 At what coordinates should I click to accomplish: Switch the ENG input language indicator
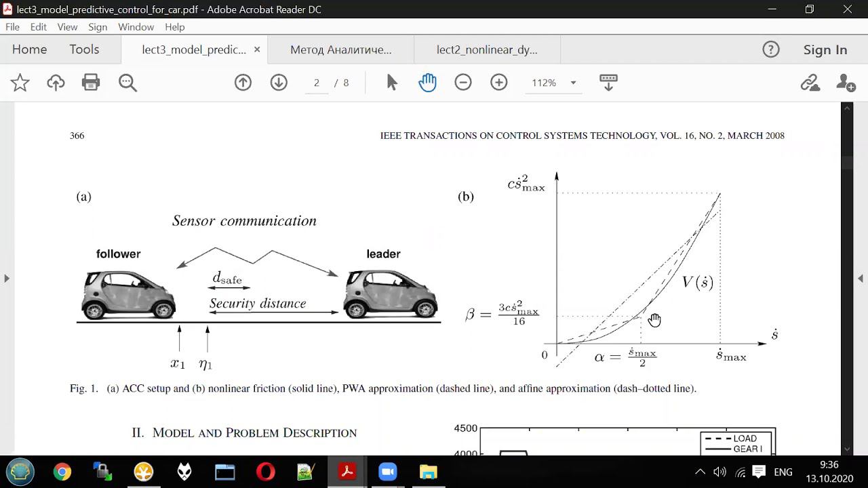coord(783,472)
